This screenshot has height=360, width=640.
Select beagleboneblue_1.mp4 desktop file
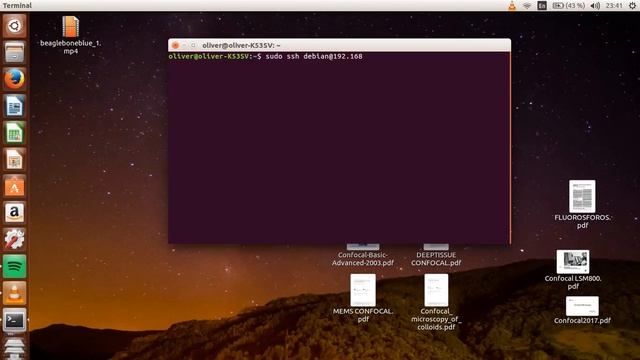coord(71,35)
